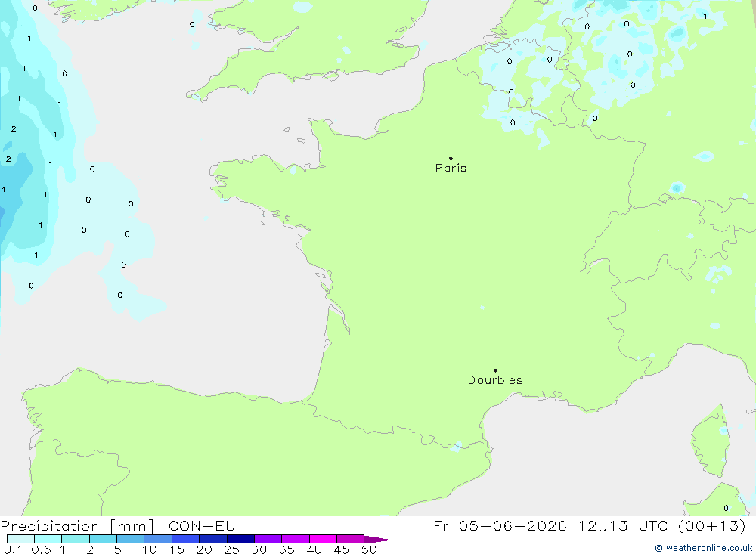756x554 pixels.
Task: Select the 1–2 mm legend color swatch
Action: 76,539
